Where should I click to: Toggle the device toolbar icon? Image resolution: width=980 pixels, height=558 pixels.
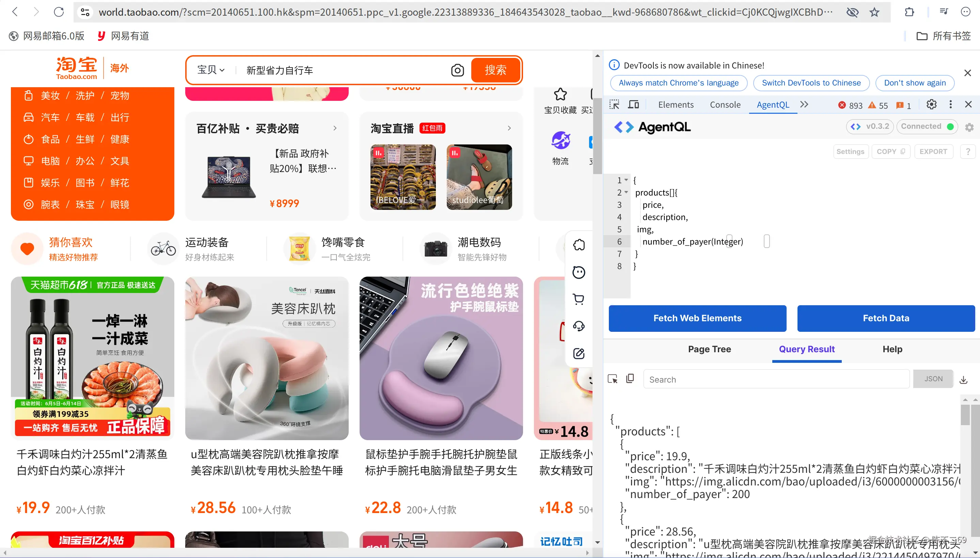point(633,105)
